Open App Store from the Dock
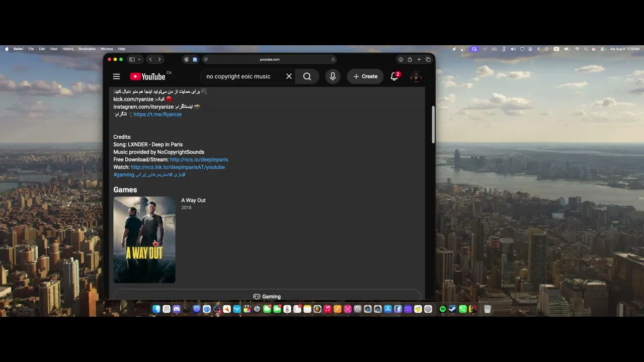Screen dimensions: 644x362 pos(388,309)
